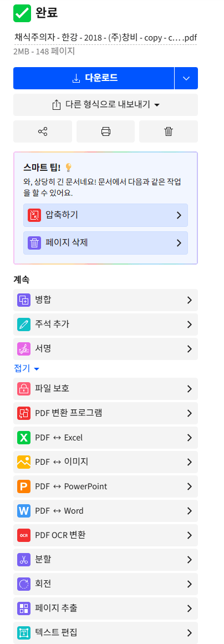Click the blue 다운로드 button
The height and width of the screenshot is (644, 224).
[94, 78]
